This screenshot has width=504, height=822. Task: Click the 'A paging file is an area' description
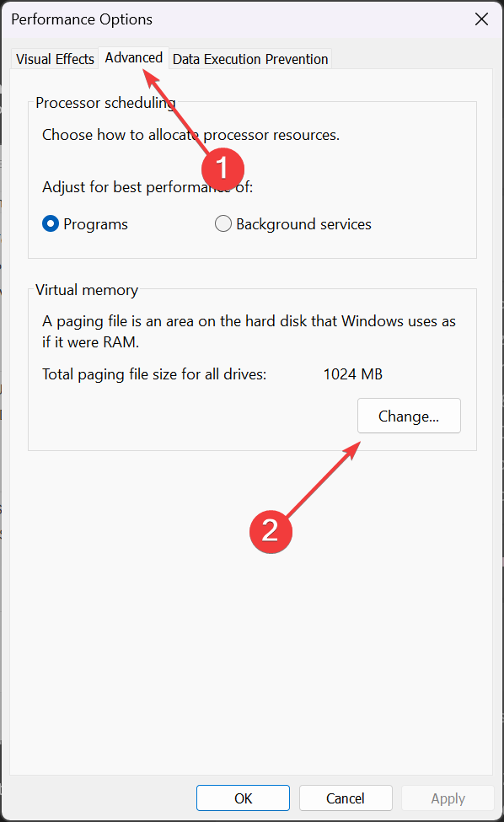click(249, 331)
